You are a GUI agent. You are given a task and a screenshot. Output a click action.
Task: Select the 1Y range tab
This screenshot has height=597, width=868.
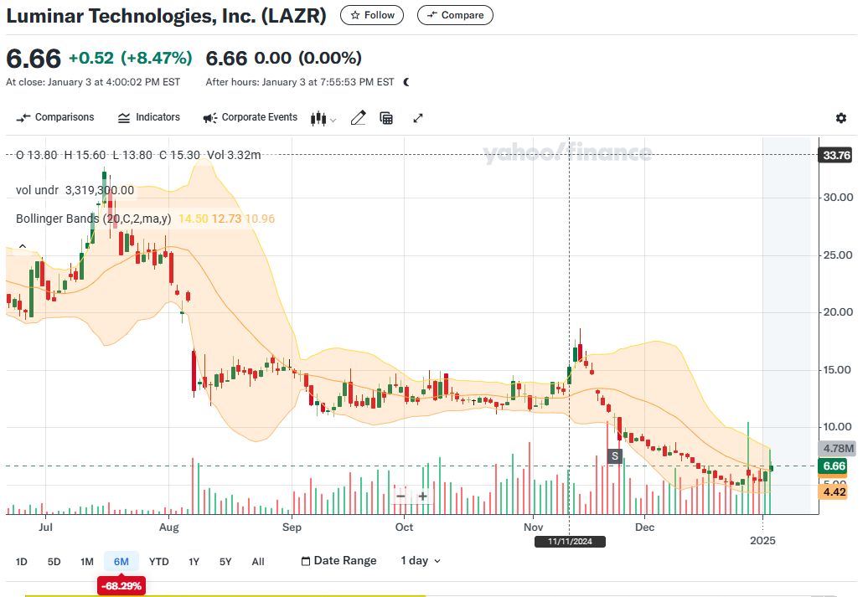coord(194,562)
